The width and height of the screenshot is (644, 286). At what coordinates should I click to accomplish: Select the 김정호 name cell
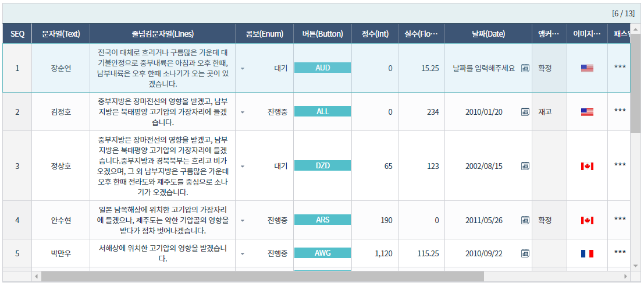click(x=61, y=111)
